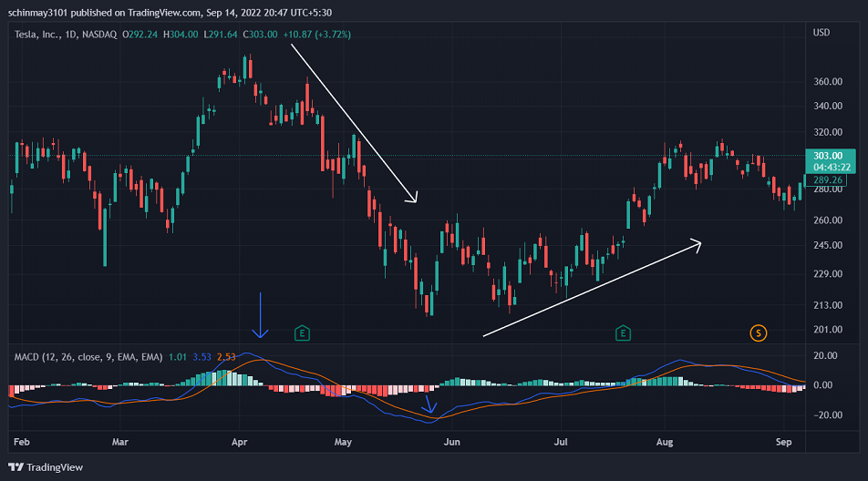Click the 320.00 price axis label
The width and height of the screenshot is (868, 481).
pyautogui.click(x=828, y=133)
